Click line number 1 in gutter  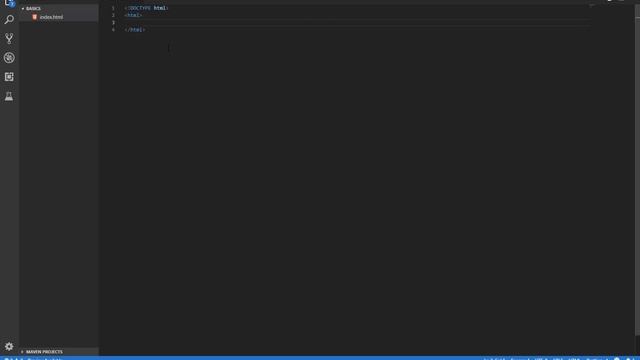tap(113, 8)
